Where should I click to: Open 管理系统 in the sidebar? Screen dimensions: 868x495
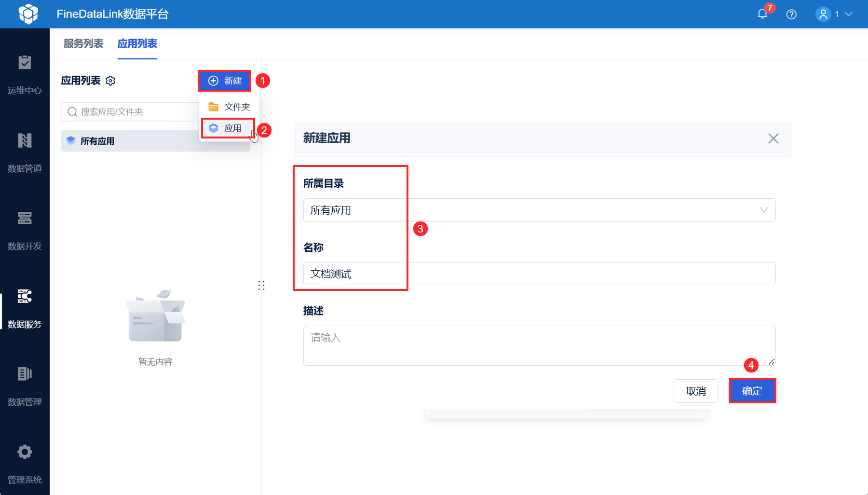(25, 465)
